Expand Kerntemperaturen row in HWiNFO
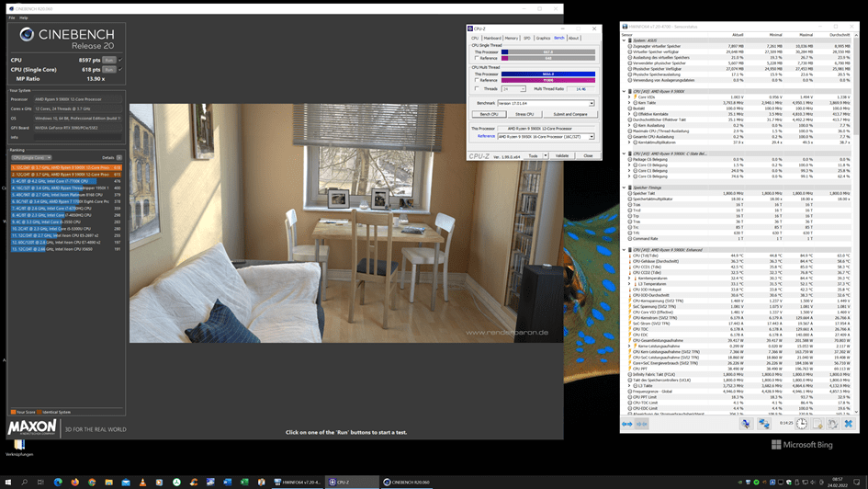 629,278
